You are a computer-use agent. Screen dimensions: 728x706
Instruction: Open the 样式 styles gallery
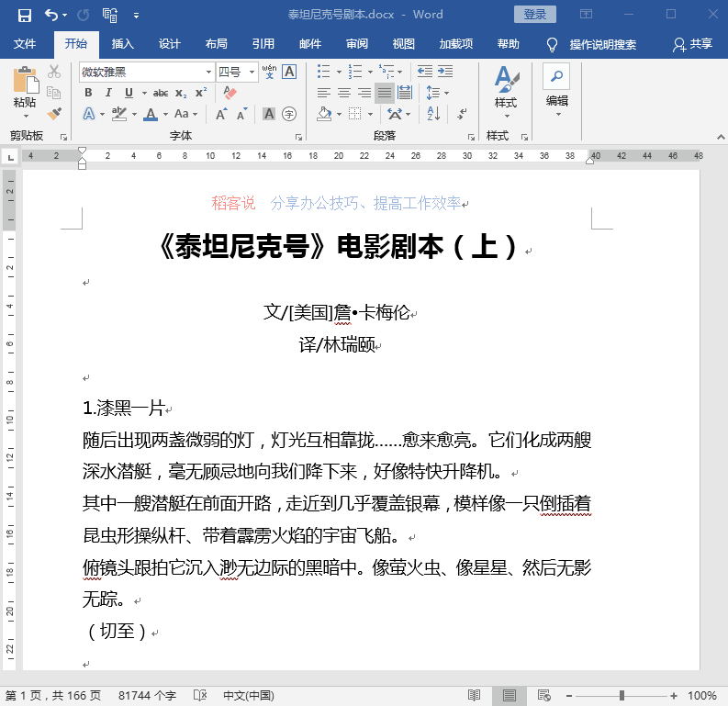[x=506, y=91]
